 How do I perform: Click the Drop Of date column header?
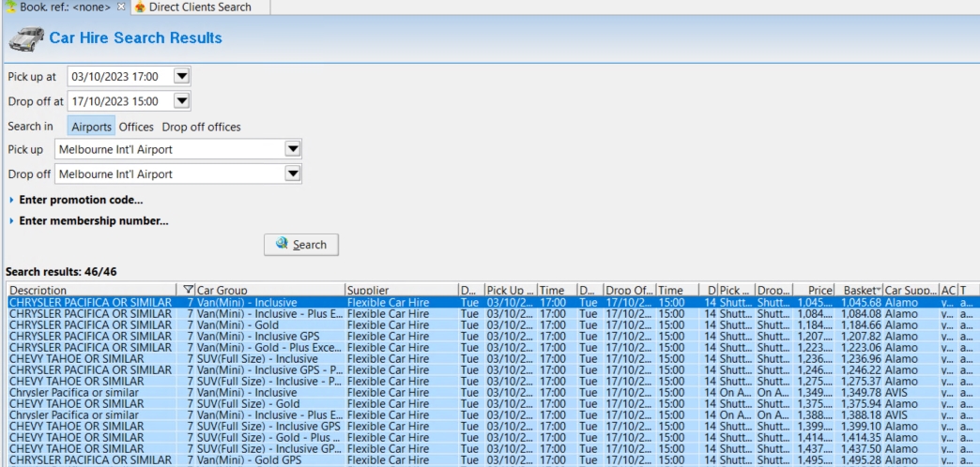tap(630, 290)
